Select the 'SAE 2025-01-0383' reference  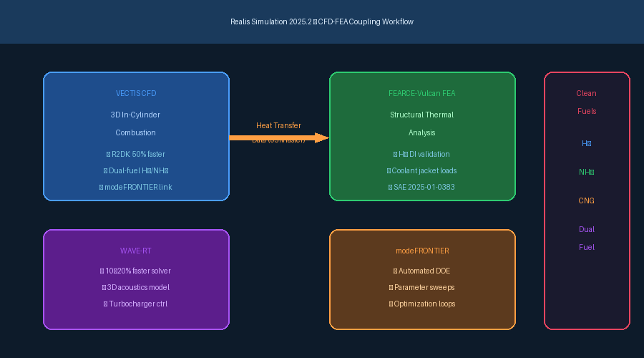coord(421,187)
